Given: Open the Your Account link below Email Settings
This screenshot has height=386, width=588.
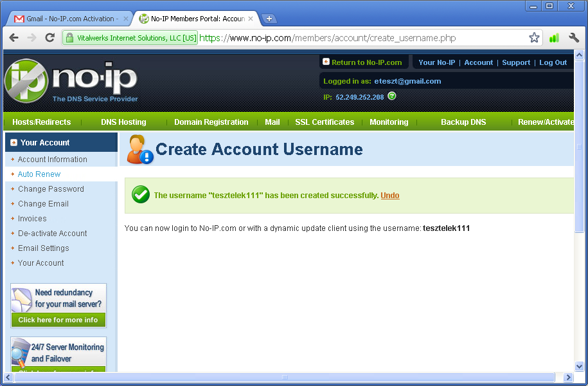Looking at the screenshot, I should [x=41, y=263].
